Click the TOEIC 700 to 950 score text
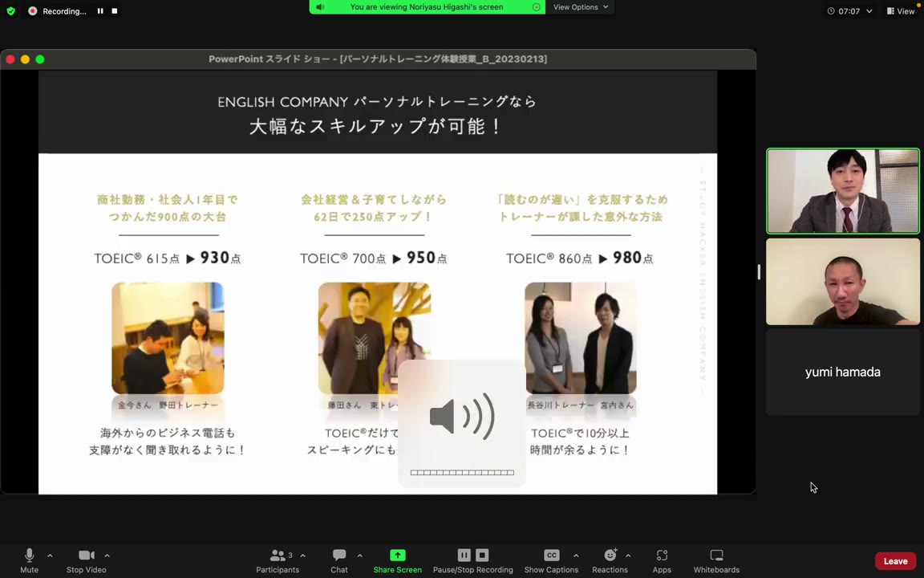The height and width of the screenshot is (578, 924). (374, 258)
